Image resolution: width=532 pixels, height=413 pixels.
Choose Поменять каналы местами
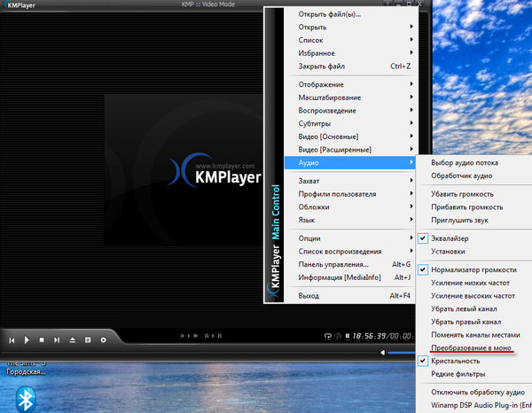tap(474, 335)
